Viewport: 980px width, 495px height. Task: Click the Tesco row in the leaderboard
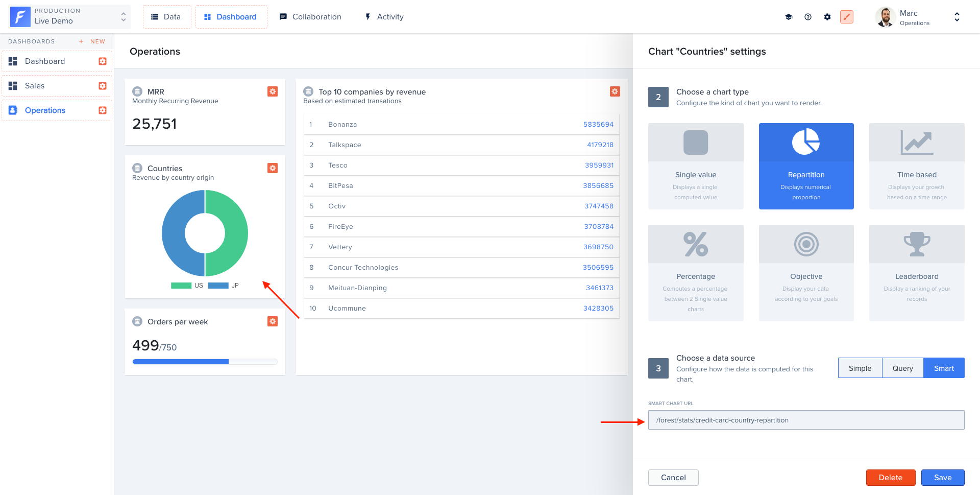coord(461,166)
